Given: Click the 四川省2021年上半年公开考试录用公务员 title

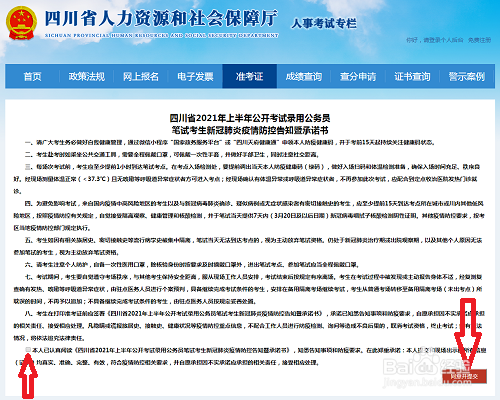Looking at the screenshot, I should tap(250, 118).
